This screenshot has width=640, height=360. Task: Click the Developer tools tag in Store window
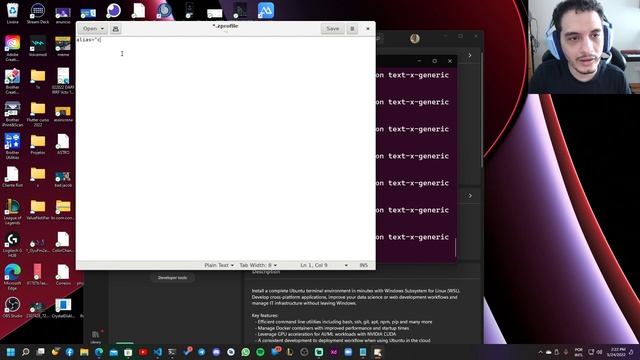[x=172, y=278]
